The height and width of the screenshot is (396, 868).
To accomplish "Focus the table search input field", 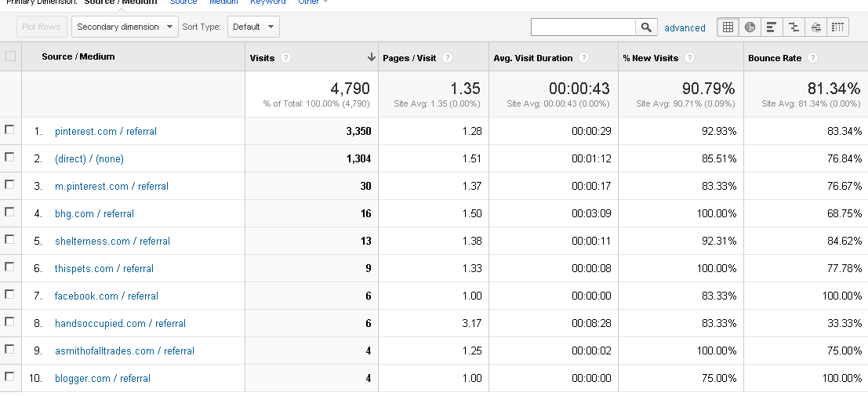I will pos(583,27).
